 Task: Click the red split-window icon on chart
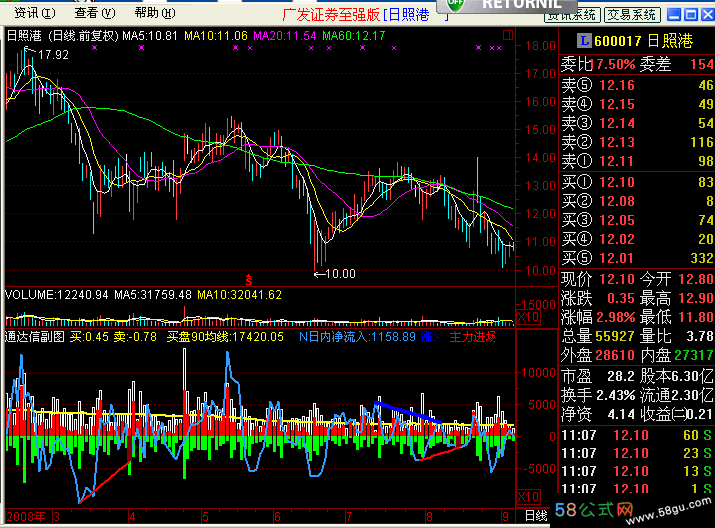[x=508, y=35]
